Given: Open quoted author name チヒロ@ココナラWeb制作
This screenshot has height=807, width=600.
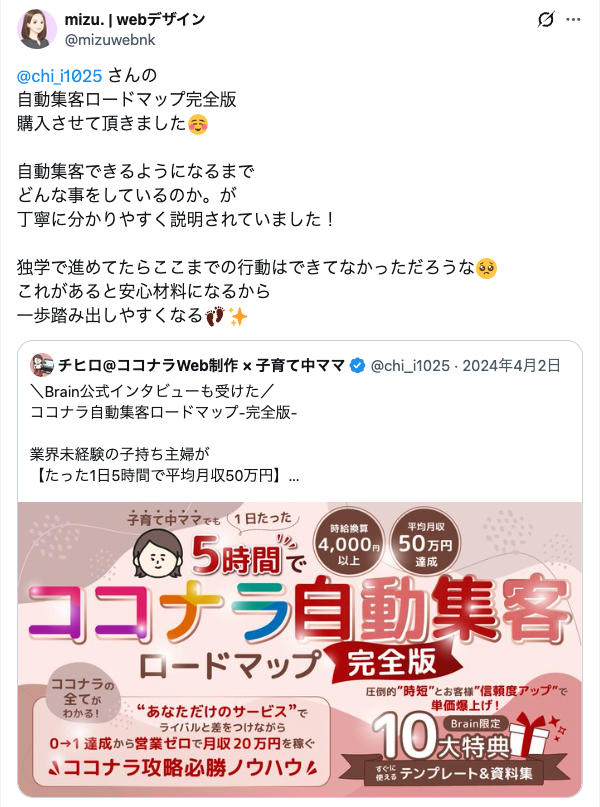Looking at the screenshot, I should [x=201, y=365].
